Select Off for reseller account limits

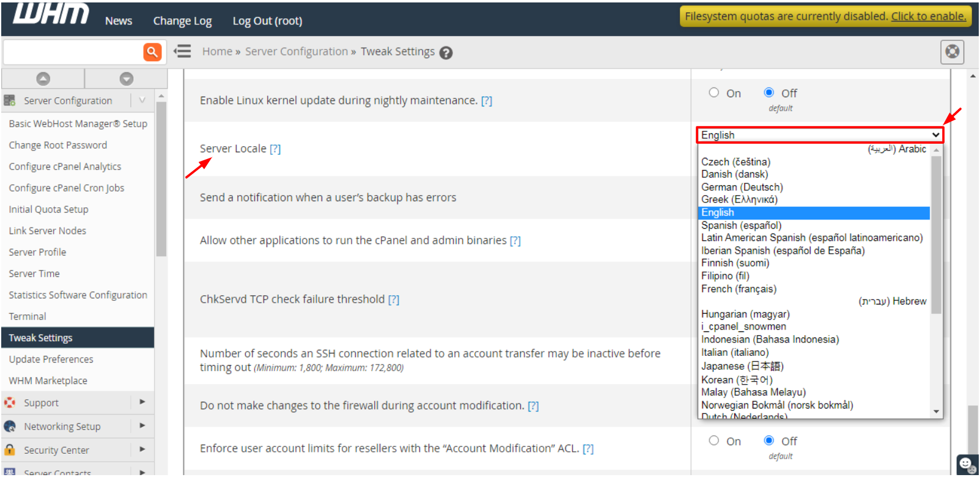click(768, 441)
